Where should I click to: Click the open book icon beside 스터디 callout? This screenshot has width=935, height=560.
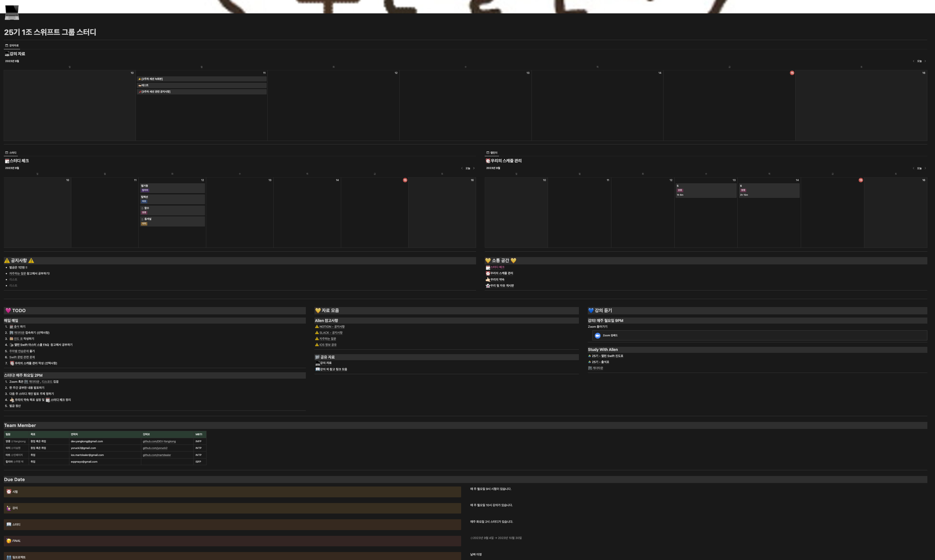click(9, 525)
